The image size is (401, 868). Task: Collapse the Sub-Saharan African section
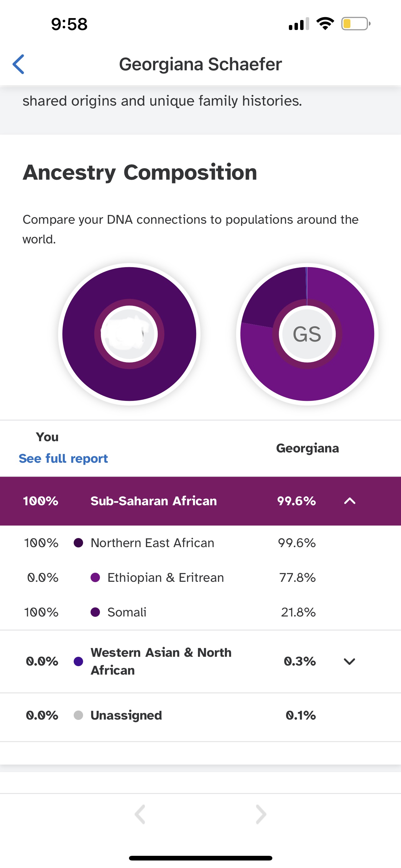click(350, 501)
